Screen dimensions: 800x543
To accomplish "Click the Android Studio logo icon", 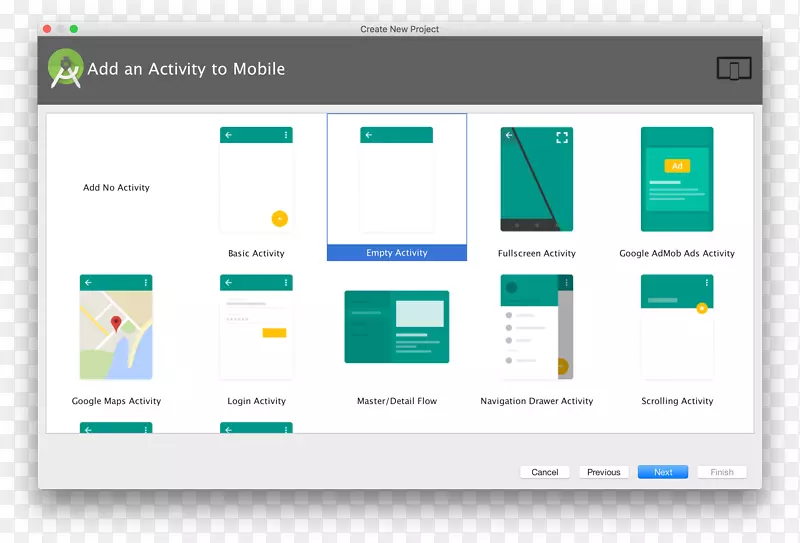I will [66, 68].
